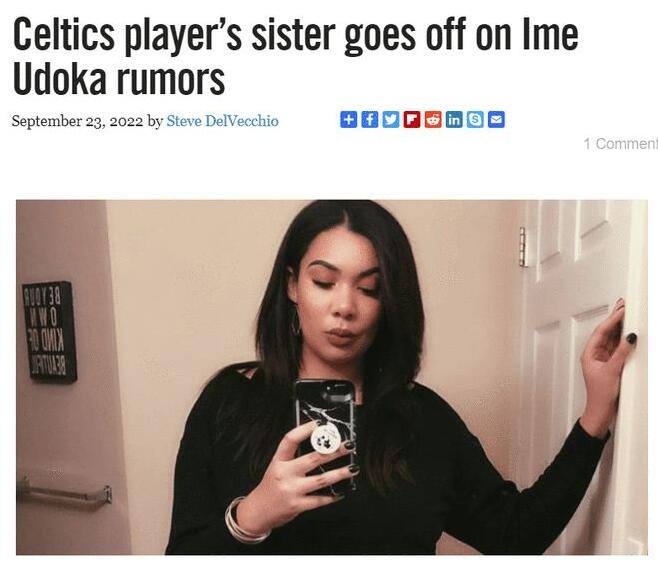658x573 pixels.
Task: Post the article to Reddit
Action: coord(433,120)
